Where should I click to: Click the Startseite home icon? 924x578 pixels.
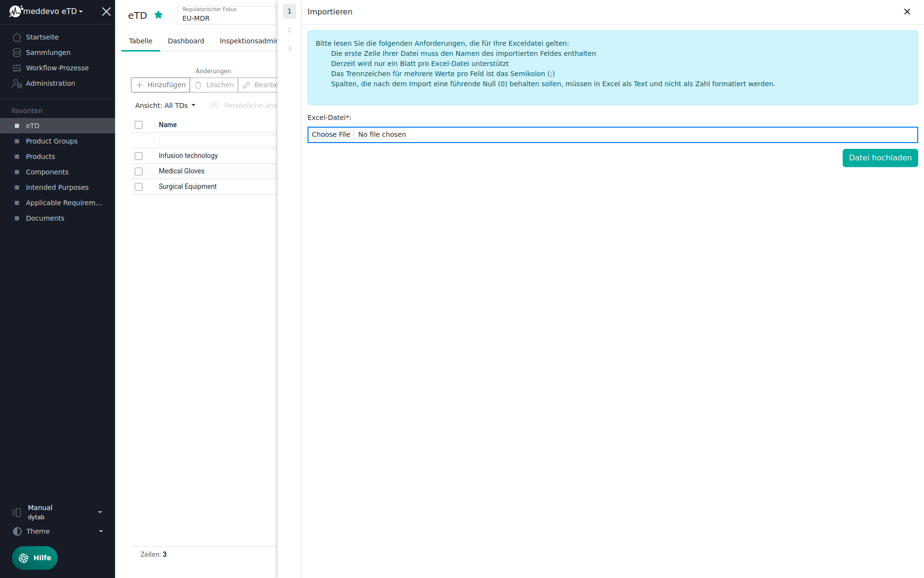[17, 37]
